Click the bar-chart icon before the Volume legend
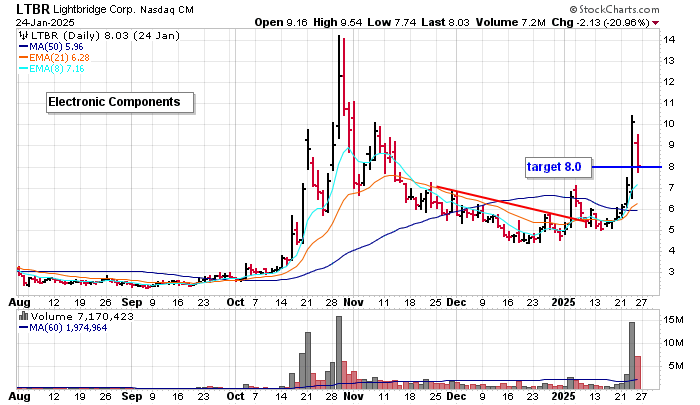The width and height of the screenshot is (700, 405). point(23,316)
